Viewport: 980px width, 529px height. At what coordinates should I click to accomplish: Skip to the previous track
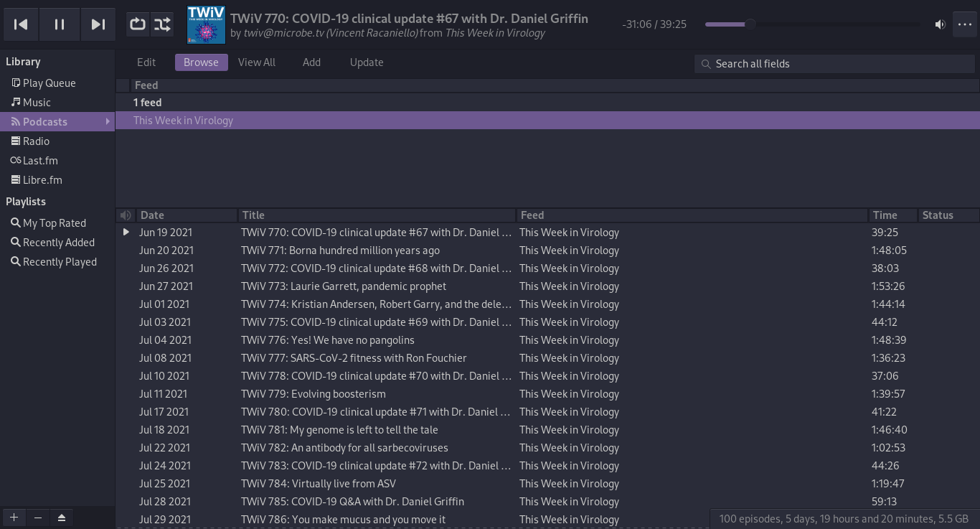click(x=21, y=24)
